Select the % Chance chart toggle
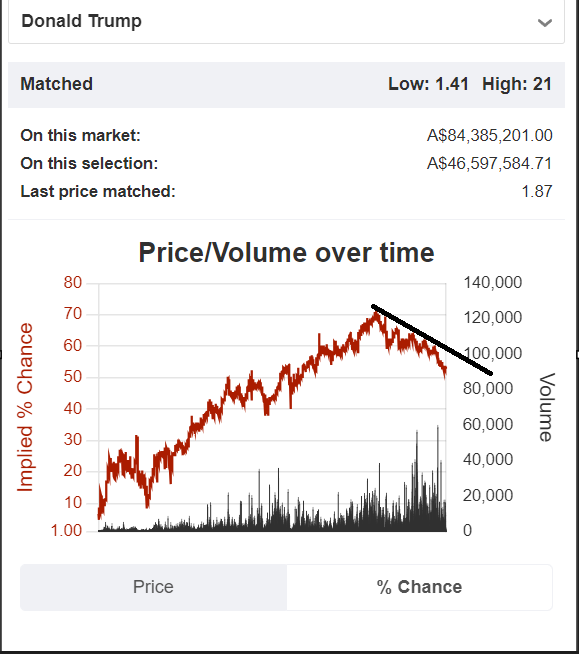The height and width of the screenshot is (654, 579). (x=419, y=587)
